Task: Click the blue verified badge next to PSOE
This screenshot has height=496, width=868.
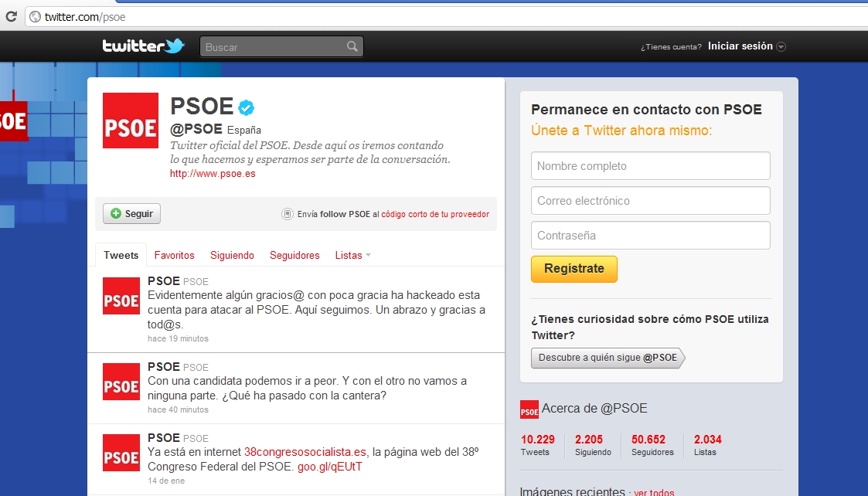Action: tap(246, 107)
